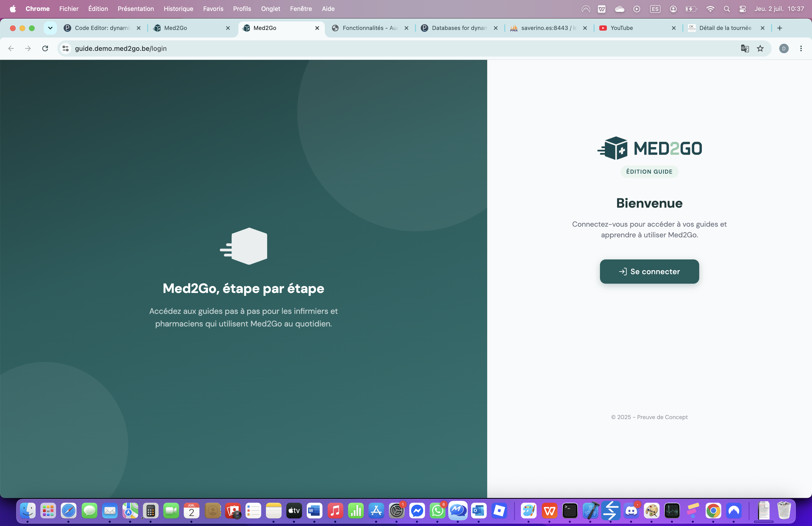Go back using the browser back arrow
This screenshot has width=812, height=526.
11,48
